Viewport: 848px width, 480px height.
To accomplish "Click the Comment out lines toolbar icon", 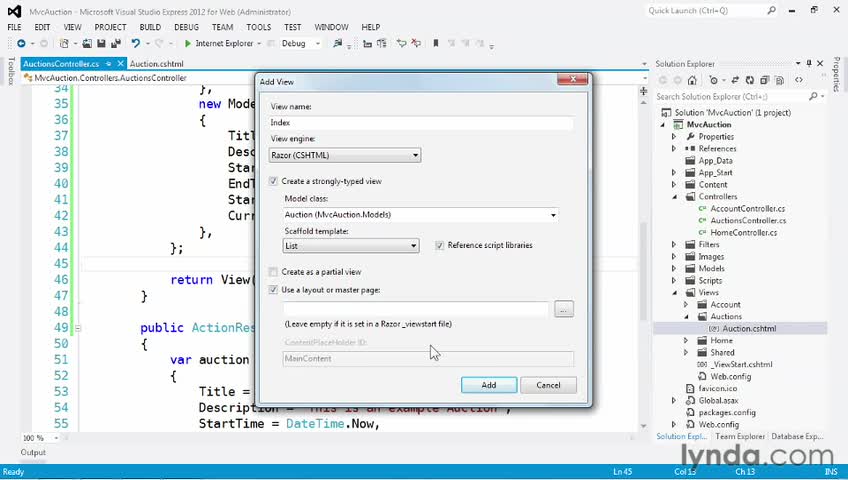I will click(x=401, y=43).
